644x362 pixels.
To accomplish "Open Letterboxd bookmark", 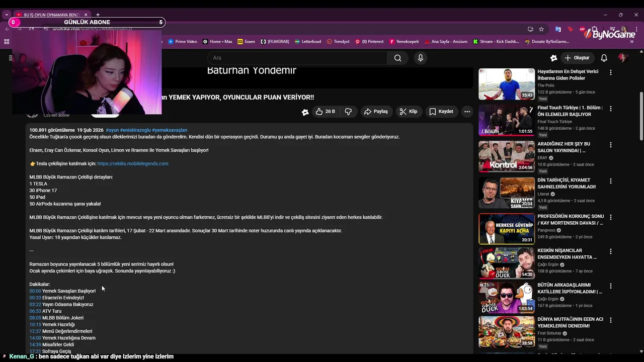I will click(307, 42).
